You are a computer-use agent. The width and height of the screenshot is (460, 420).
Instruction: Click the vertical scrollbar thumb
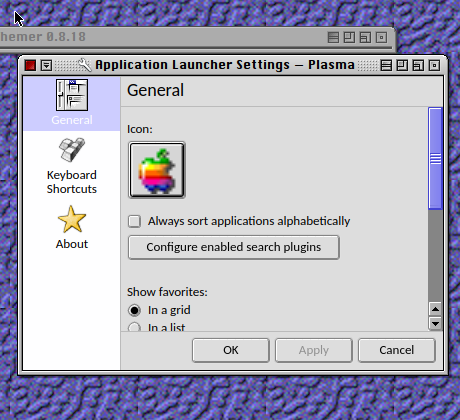coord(435,158)
